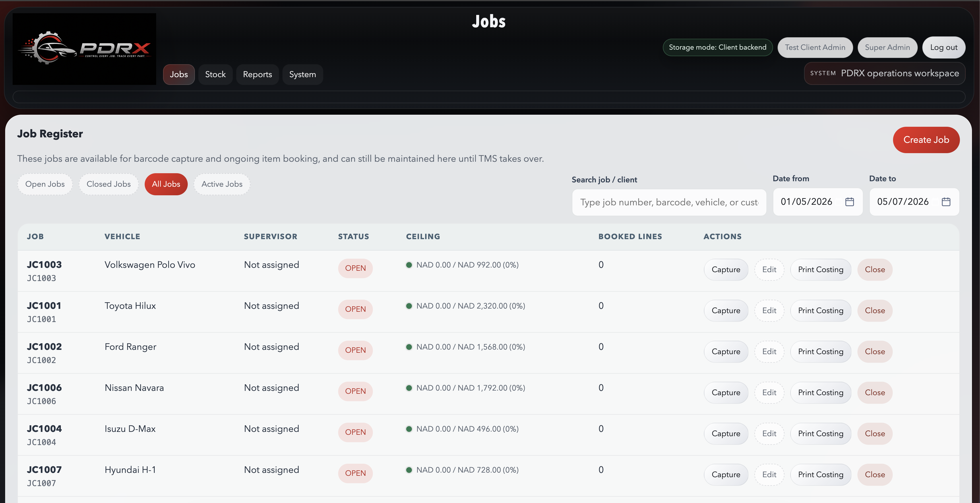The height and width of the screenshot is (503, 980).
Task: Click the Date from field 01/05/2026
Action: (818, 202)
